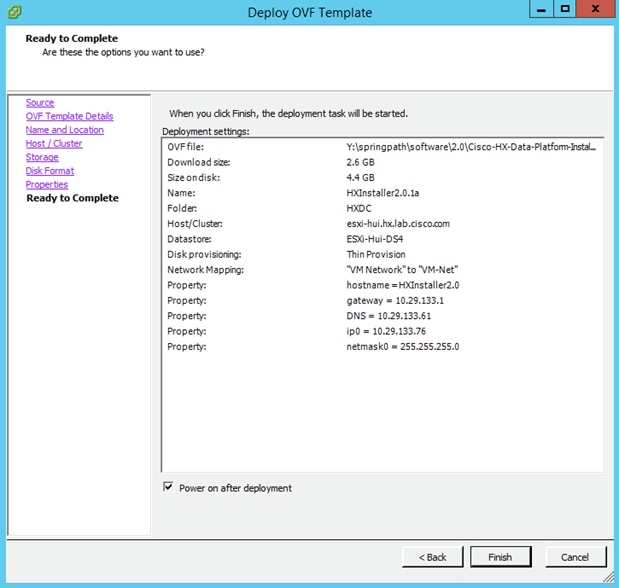
Task: Select the network mapping "VM Network" to "VM-Net"
Action: (402, 270)
